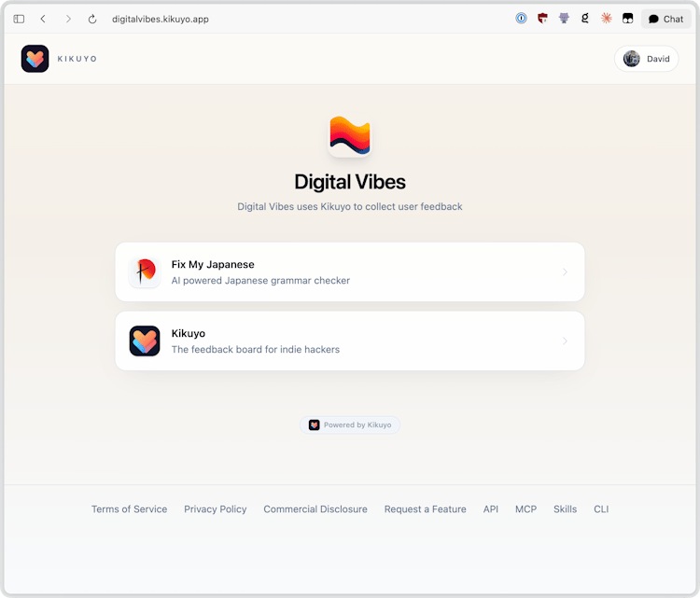
Task: Open the David user account menu
Action: pos(646,59)
